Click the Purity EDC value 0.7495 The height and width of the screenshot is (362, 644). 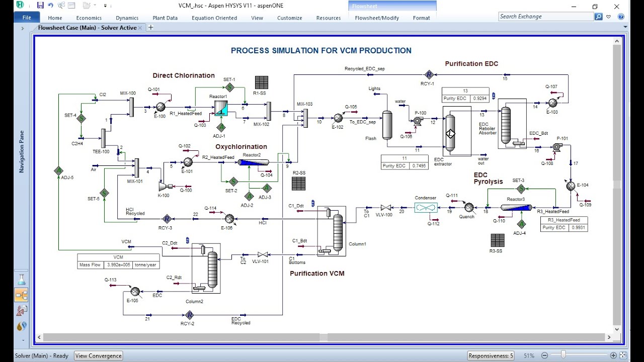[x=419, y=165]
